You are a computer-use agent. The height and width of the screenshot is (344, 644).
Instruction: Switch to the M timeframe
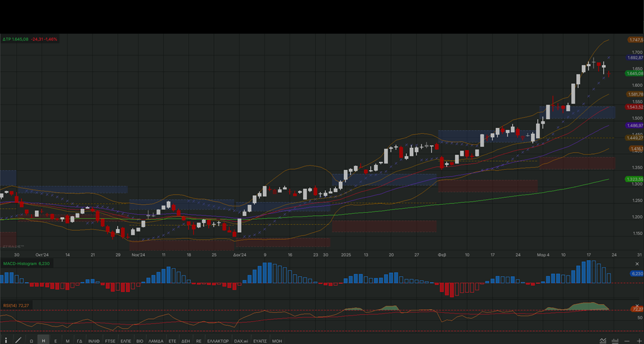click(x=67, y=341)
